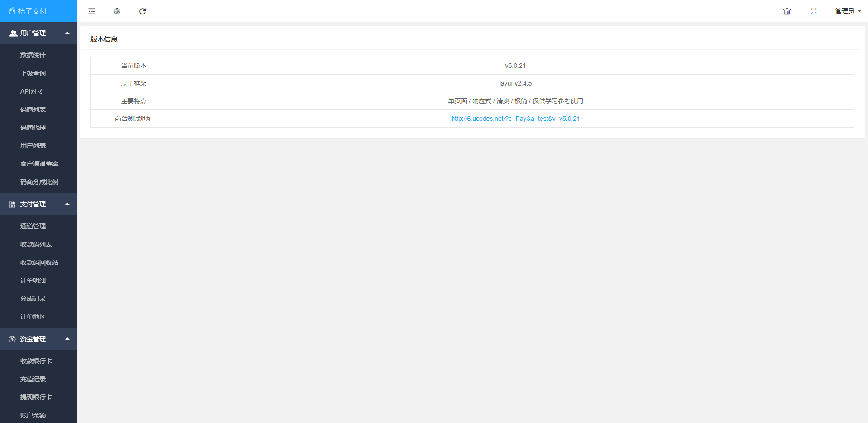
Task: Open 充值记录 under 资金管理
Action: point(33,379)
